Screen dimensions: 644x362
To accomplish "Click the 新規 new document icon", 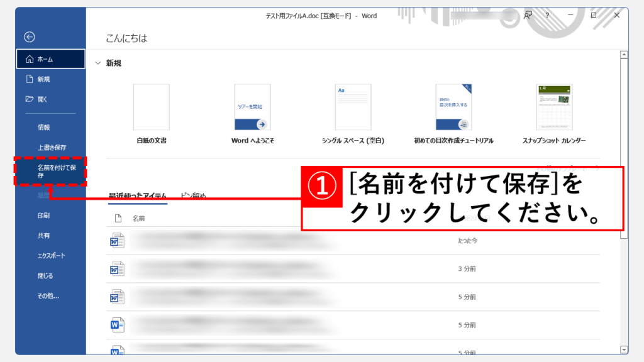I will pyautogui.click(x=29, y=79).
